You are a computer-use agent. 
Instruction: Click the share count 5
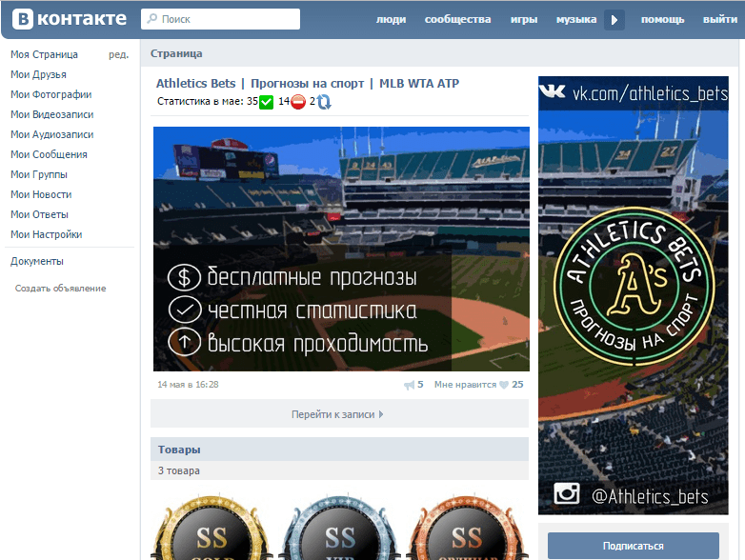(420, 384)
